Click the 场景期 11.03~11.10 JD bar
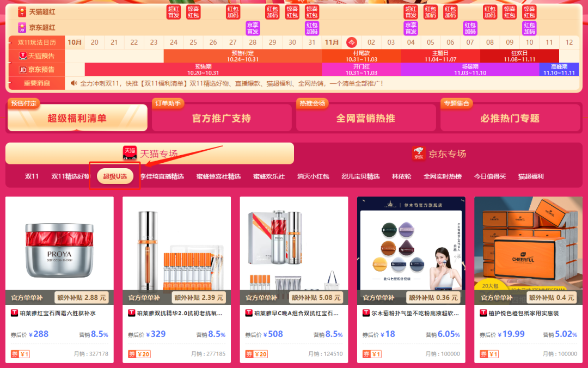Image resolution: width=588 pixels, height=368 pixels. pos(470,69)
